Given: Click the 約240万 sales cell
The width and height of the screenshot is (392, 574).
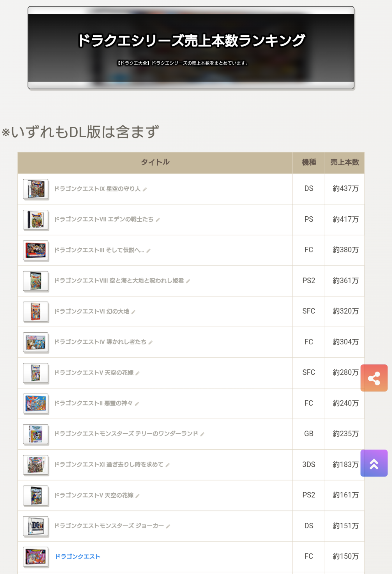Looking at the screenshot, I should tap(345, 403).
